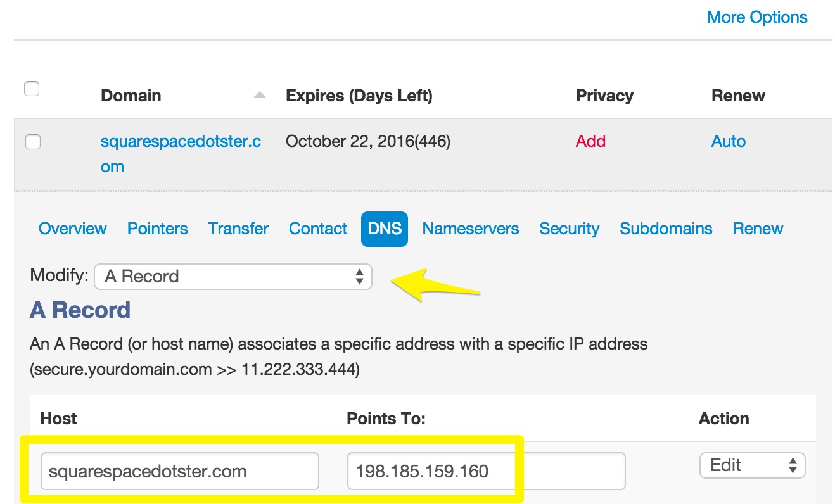Switch to the Security tab

point(569,229)
